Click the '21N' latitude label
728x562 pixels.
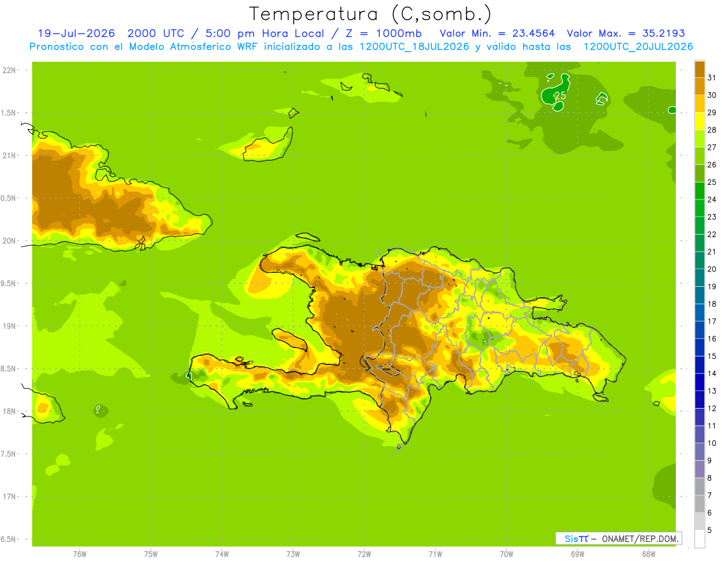(9, 155)
